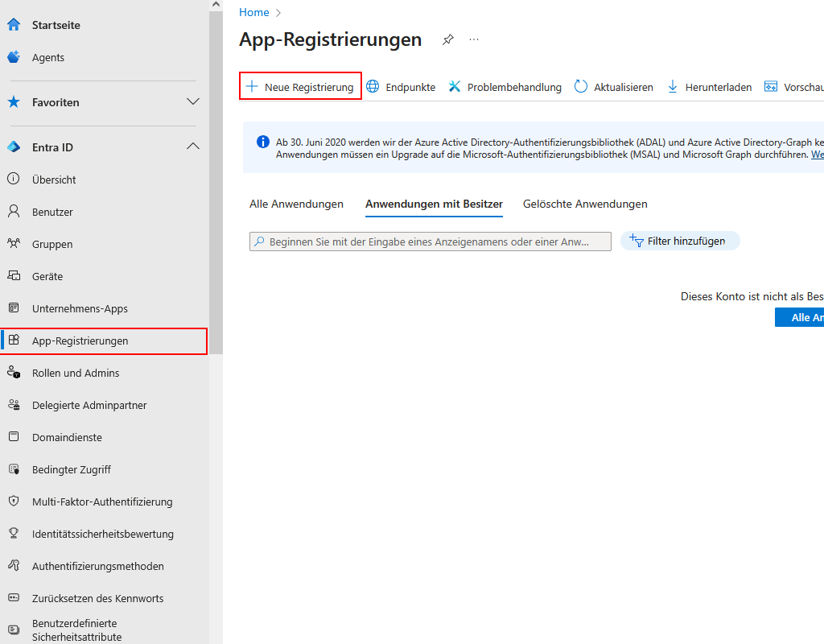Switch to the Alle Anwendungen tab
824x644 pixels.
(x=296, y=204)
